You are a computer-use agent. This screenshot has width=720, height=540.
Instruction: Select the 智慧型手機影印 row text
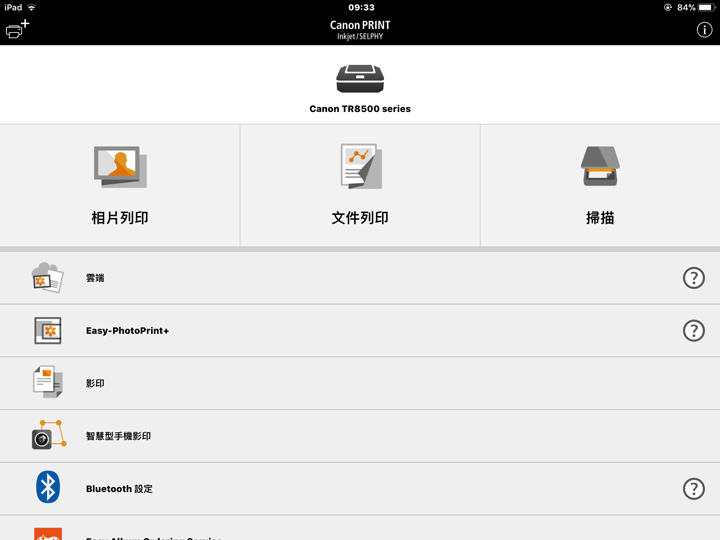118,436
